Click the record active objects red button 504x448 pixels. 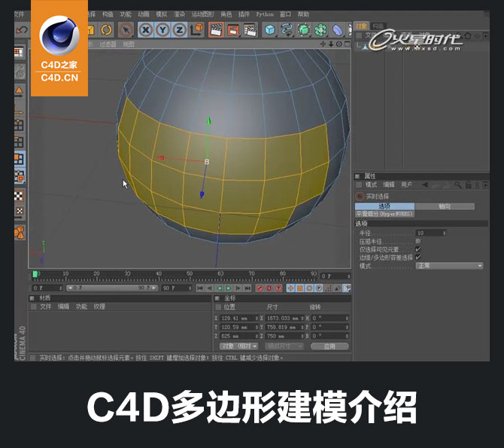pos(260,288)
